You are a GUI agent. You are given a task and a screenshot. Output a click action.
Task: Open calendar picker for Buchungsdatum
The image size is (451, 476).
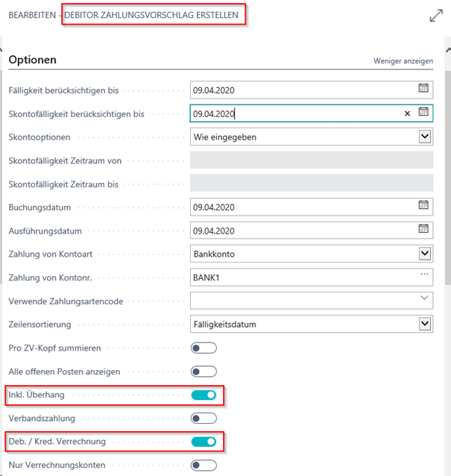423,205
